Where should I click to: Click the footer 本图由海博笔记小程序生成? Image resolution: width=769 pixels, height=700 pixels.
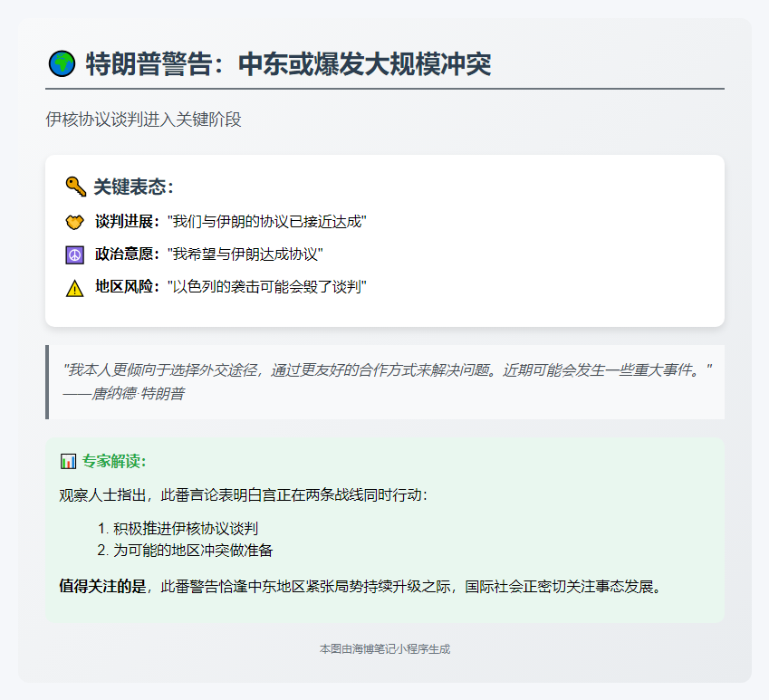[x=384, y=649]
